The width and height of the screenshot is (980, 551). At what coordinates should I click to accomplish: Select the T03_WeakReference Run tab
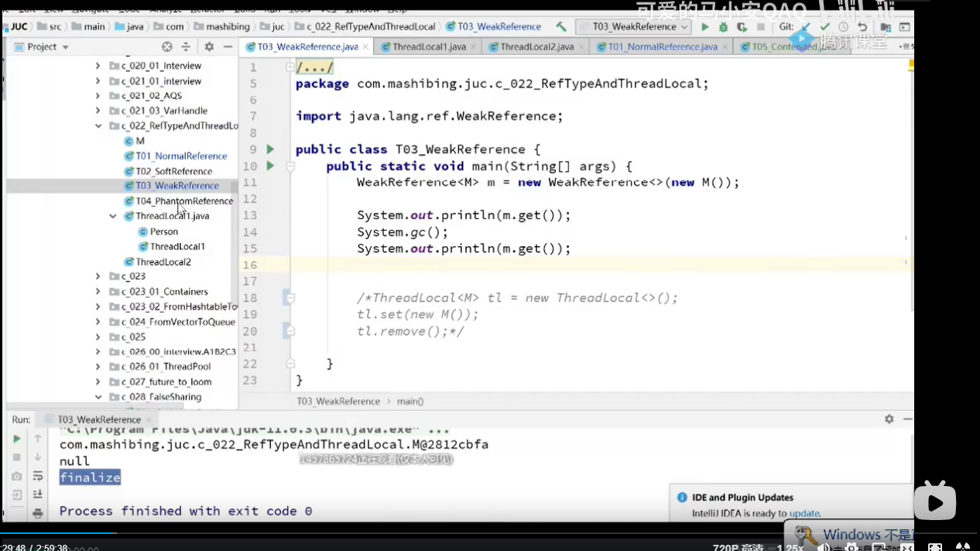pyautogui.click(x=99, y=419)
